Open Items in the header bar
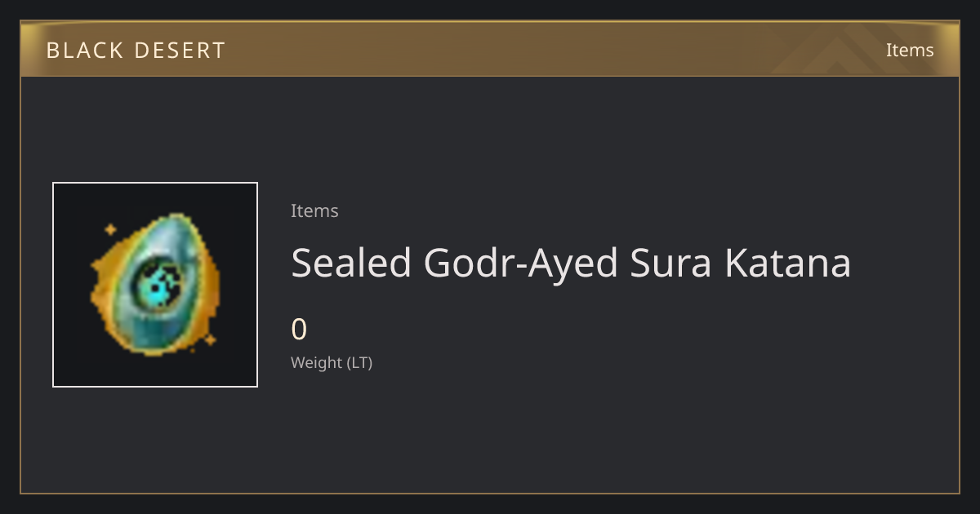This screenshot has height=514, width=980. click(x=910, y=50)
